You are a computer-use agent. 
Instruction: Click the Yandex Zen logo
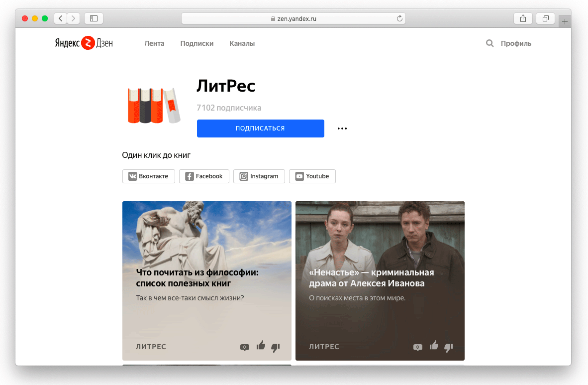tap(84, 43)
